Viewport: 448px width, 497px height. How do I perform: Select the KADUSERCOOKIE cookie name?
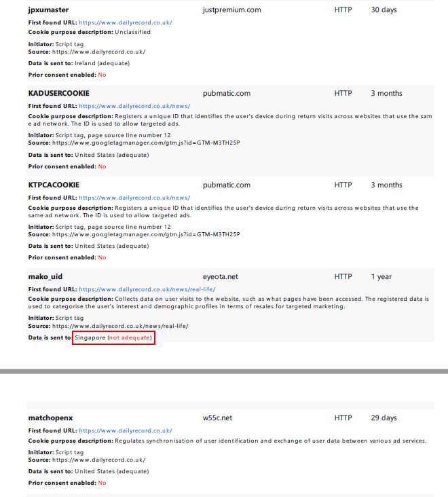coord(59,93)
